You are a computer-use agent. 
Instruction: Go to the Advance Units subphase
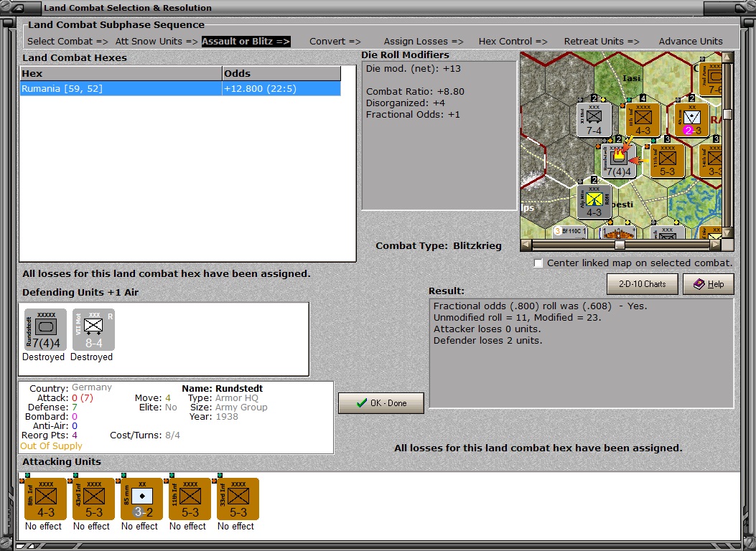pyautogui.click(x=691, y=42)
